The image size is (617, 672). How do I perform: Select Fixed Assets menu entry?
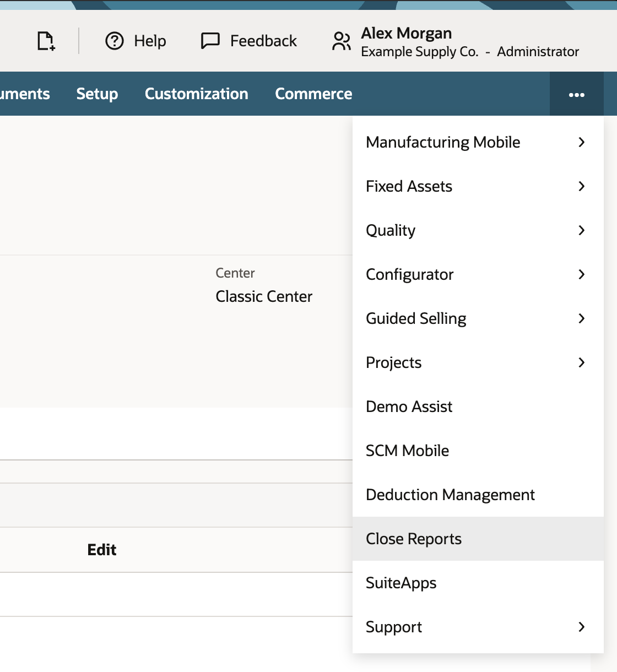[478, 186]
